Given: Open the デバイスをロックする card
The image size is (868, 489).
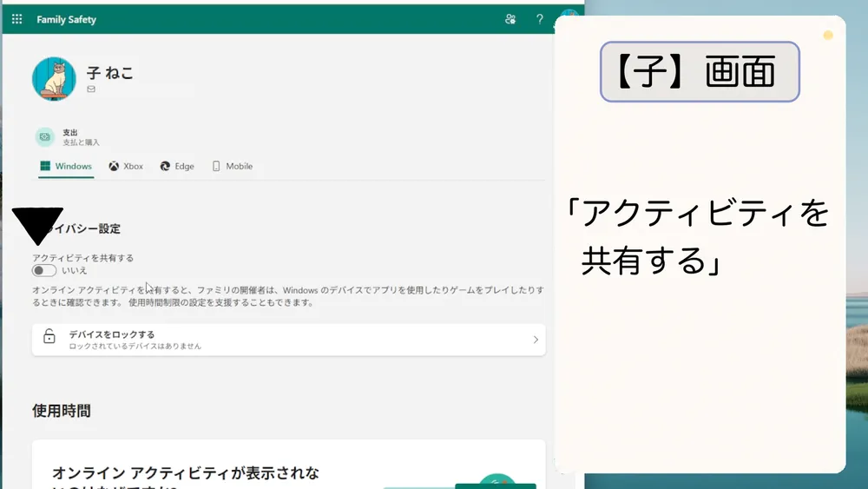Looking at the screenshot, I should [288, 340].
